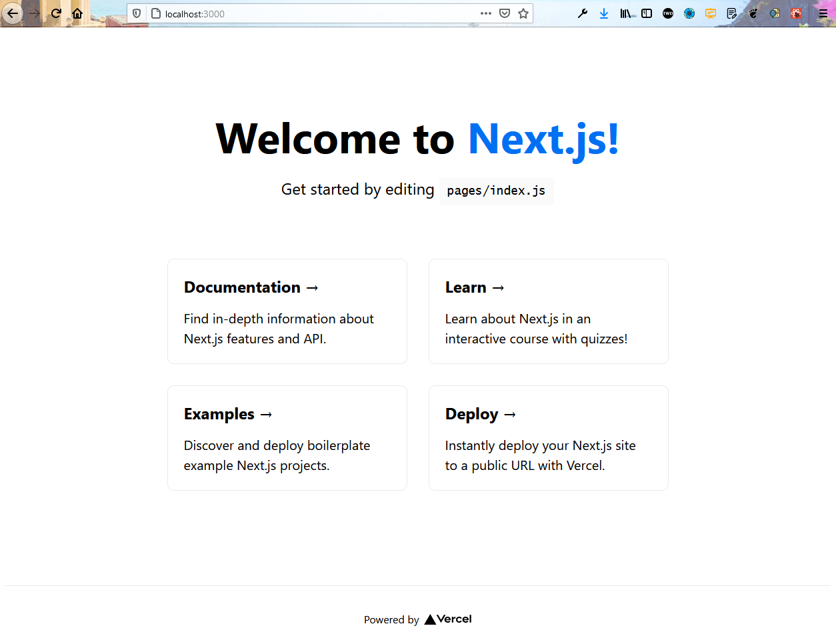The width and height of the screenshot is (836, 644).
Task: Open the Learn card
Action: (549, 311)
